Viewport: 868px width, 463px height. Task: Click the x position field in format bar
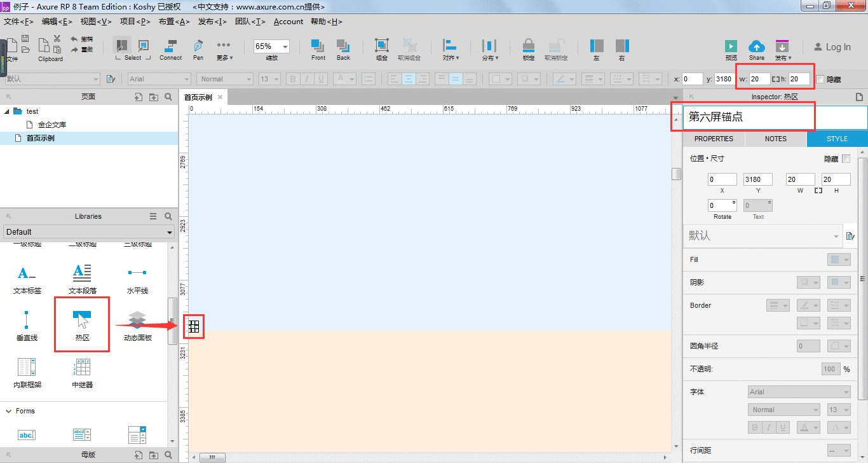pos(693,79)
